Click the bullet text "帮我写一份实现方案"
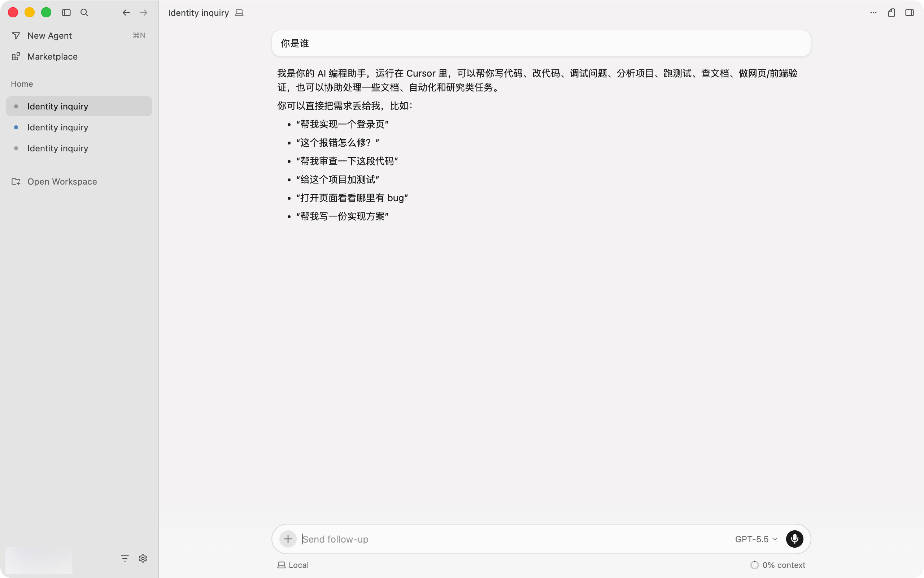 click(343, 216)
